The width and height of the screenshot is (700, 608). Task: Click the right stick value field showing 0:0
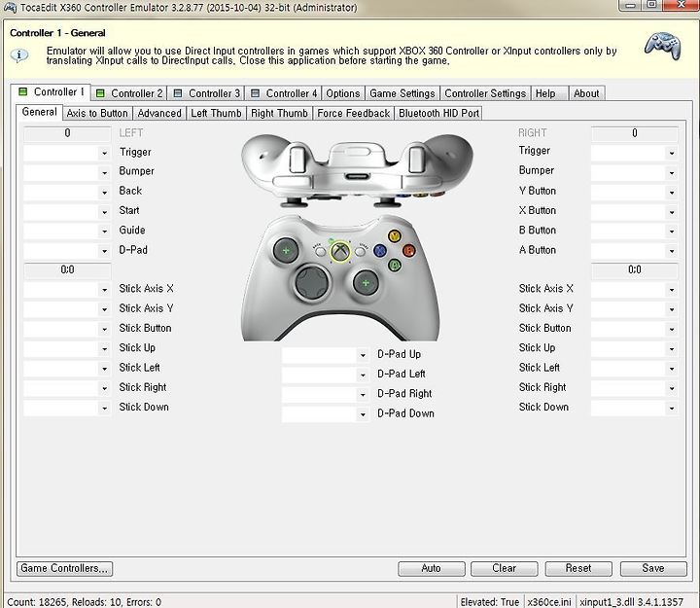point(634,269)
